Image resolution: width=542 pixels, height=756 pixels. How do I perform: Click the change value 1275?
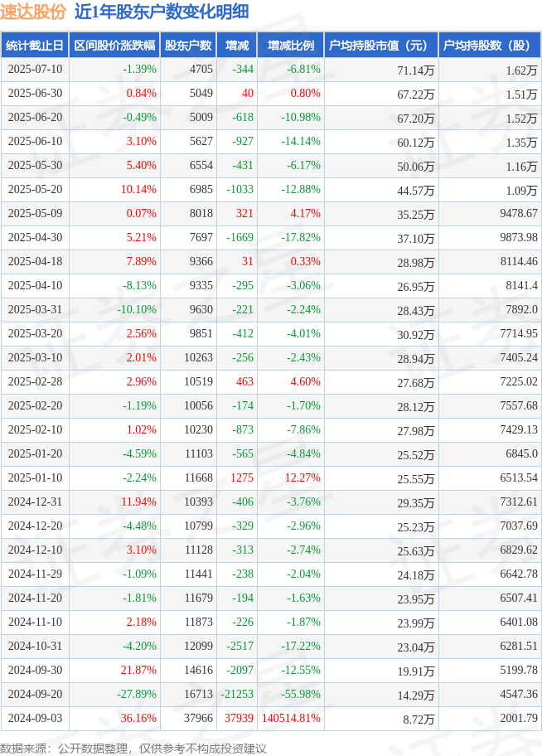pyautogui.click(x=242, y=477)
